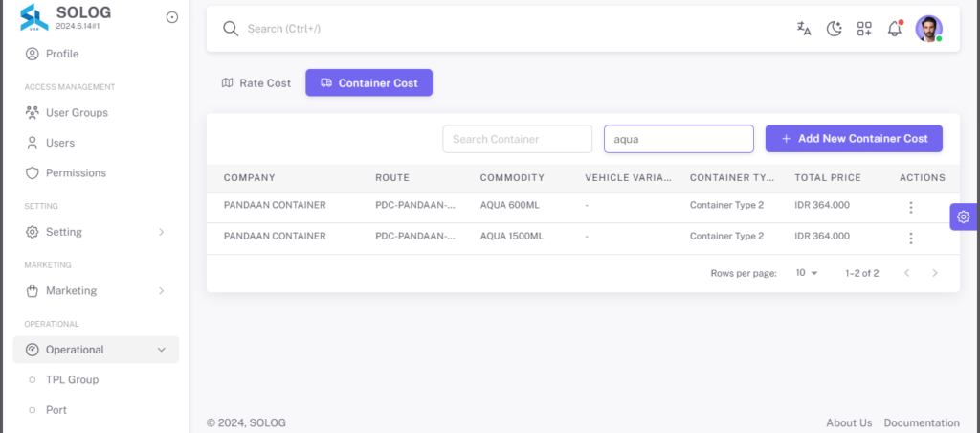Open actions menu for AQUA 600ML row
Viewport: 980px width, 433px height.
911,207
